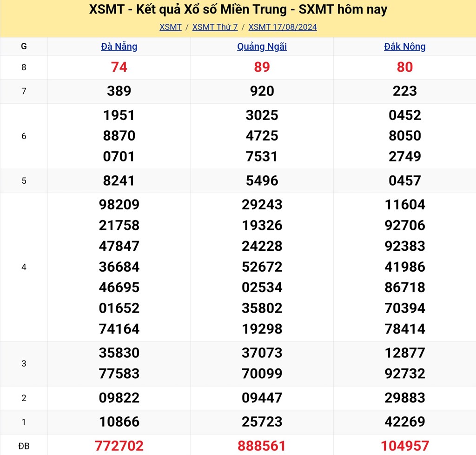Viewport: 476px width, 455px height.
Task: Click the page title heading text
Action: [x=238, y=10]
